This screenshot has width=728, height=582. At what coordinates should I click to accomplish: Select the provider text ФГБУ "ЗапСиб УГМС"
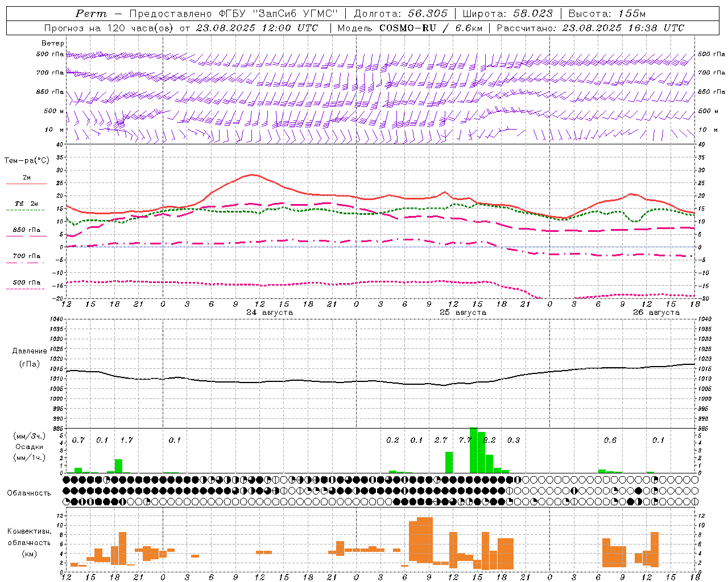pyautogui.click(x=278, y=14)
